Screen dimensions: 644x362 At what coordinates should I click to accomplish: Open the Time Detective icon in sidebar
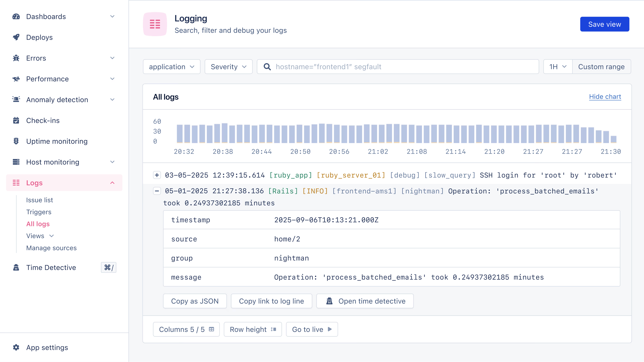pyautogui.click(x=16, y=268)
